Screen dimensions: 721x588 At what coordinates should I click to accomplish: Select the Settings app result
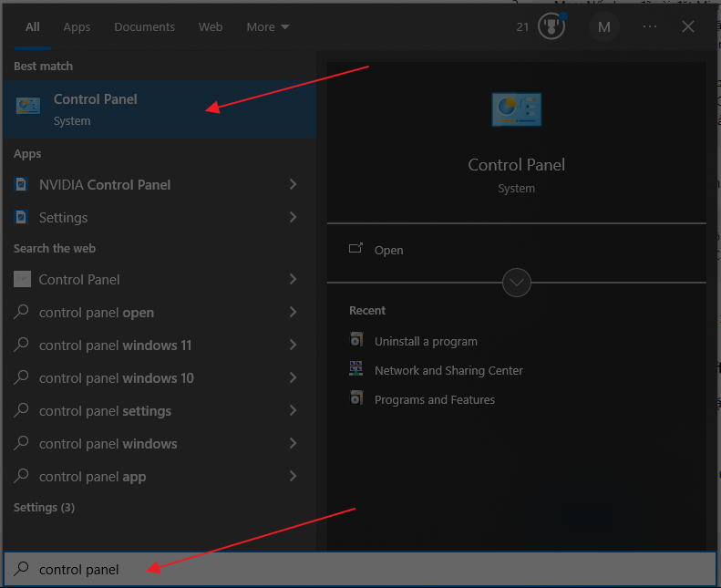(x=160, y=217)
